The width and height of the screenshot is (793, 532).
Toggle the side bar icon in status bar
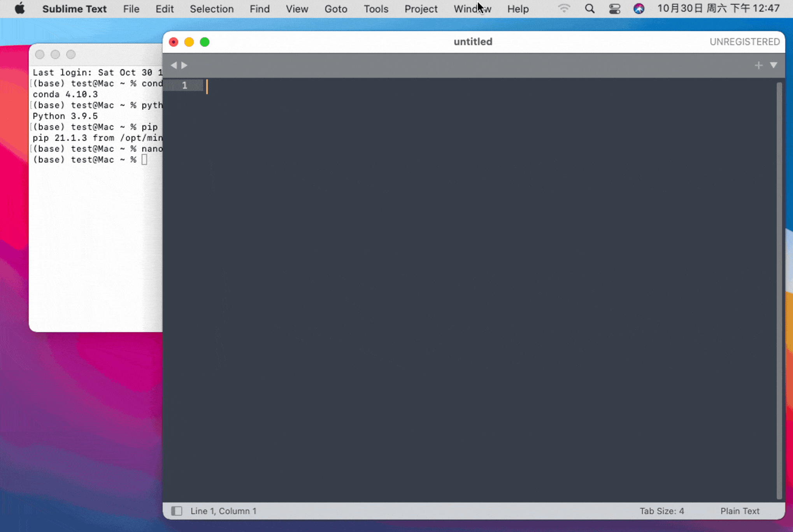(x=176, y=511)
